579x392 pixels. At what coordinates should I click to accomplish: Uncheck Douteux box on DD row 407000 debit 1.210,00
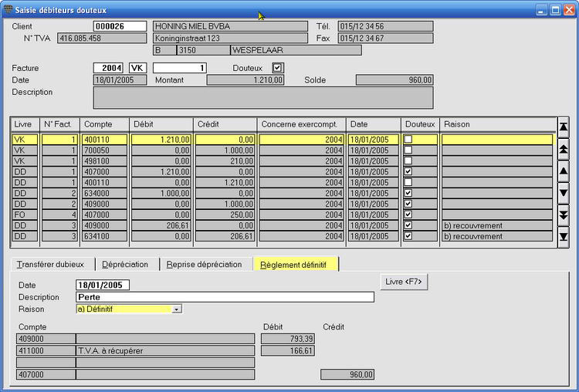(408, 171)
